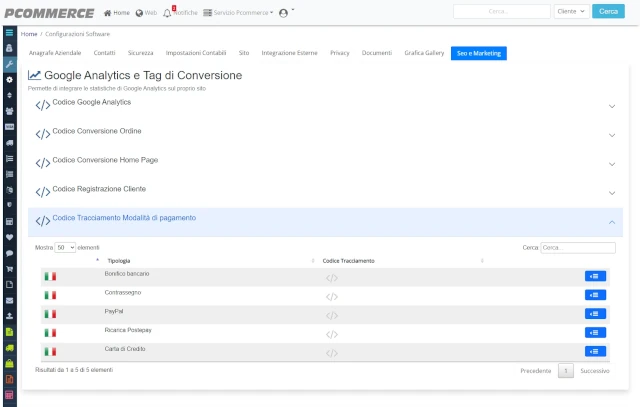This screenshot has height=407, width=640.
Task: Click the tracking code icon for Contrassegno
Action: coord(331,297)
